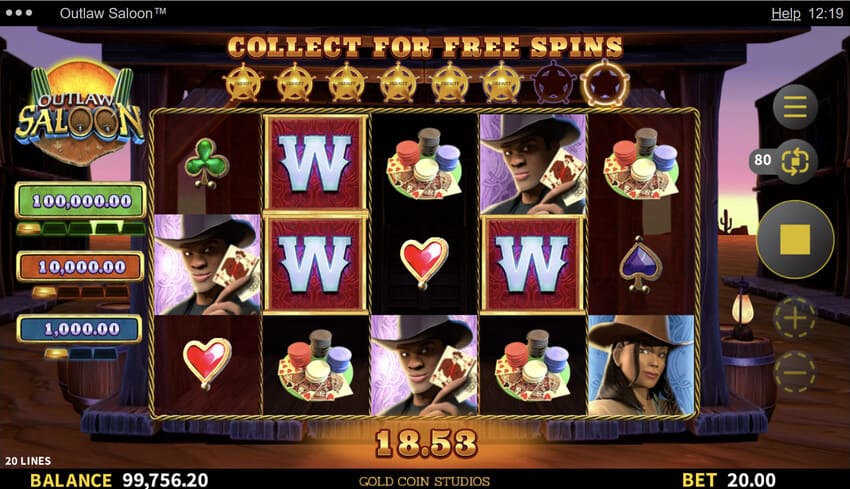Image resolution: width=850 pixels, height=489 pixels.
Task: Click the purple spade symbol on reel five
Action: (640, 265)
